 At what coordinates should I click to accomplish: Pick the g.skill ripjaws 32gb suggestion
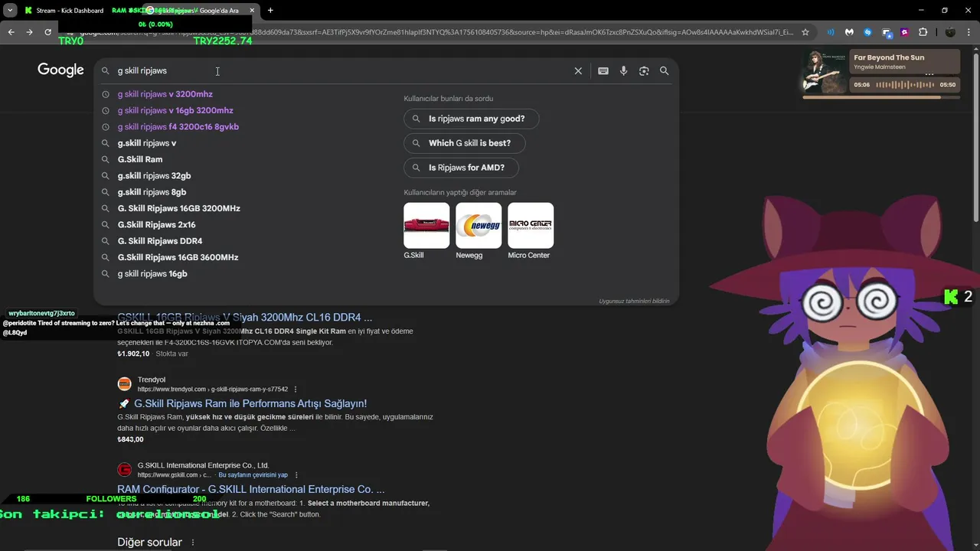coord(154,175)
